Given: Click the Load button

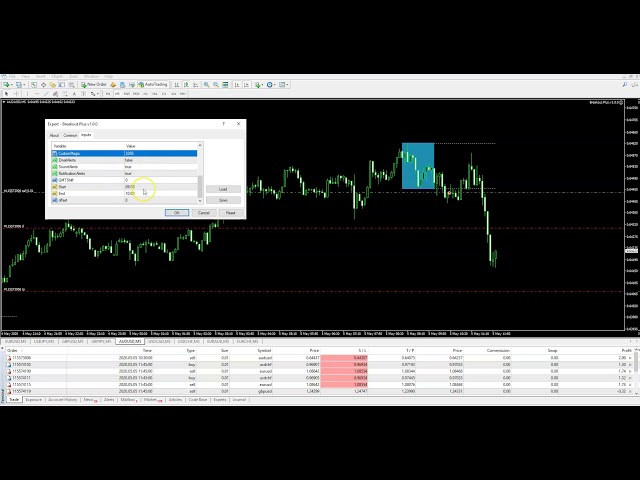Looking at the screenshot, I should [223, 188].
